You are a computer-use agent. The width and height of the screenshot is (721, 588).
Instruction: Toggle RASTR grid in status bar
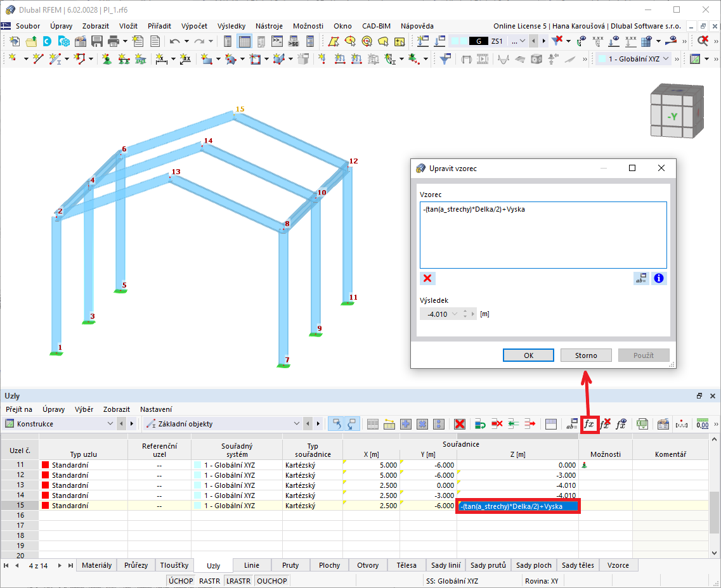click(x=210, y=581)
